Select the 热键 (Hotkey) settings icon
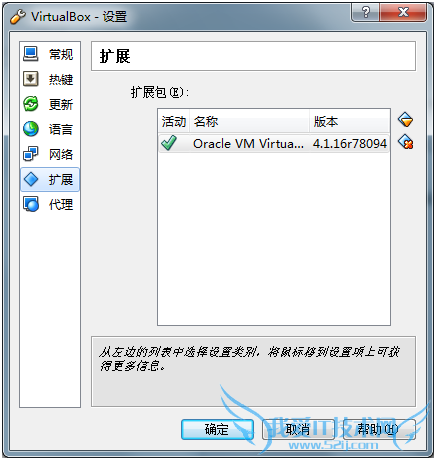 click(x=31, y=79)
